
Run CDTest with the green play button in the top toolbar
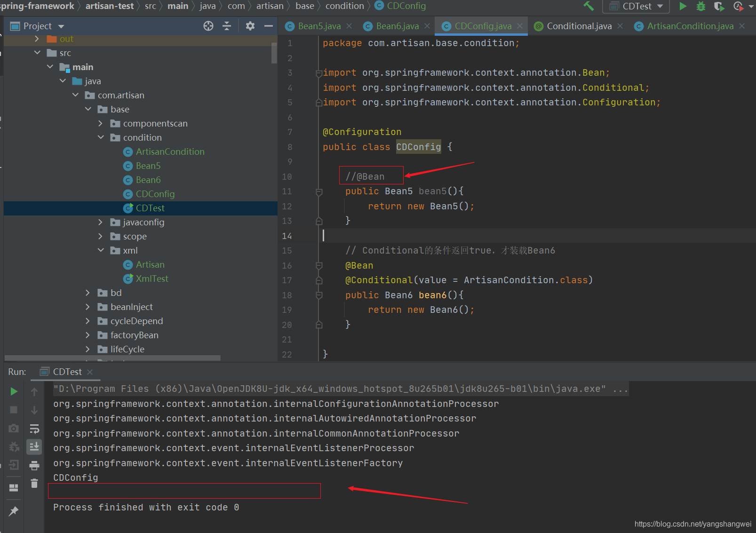click(x=683, y=6)
